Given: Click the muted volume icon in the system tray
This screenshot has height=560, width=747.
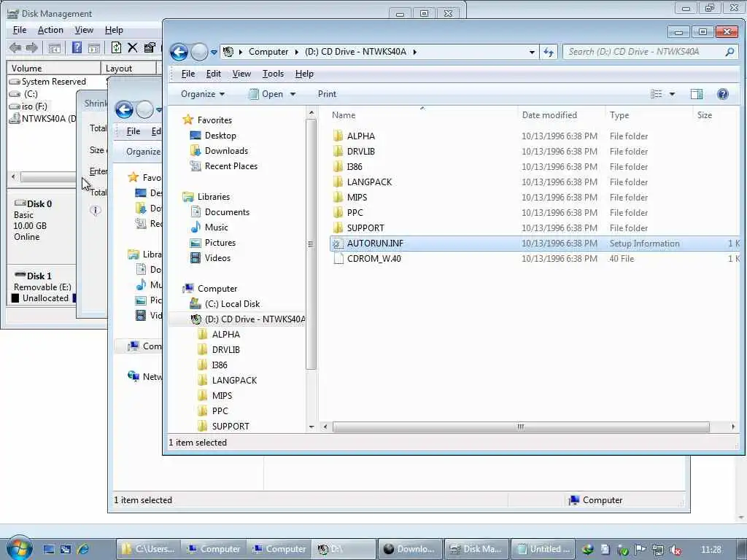Looking at the screenshot, I should tap(675, 550).
